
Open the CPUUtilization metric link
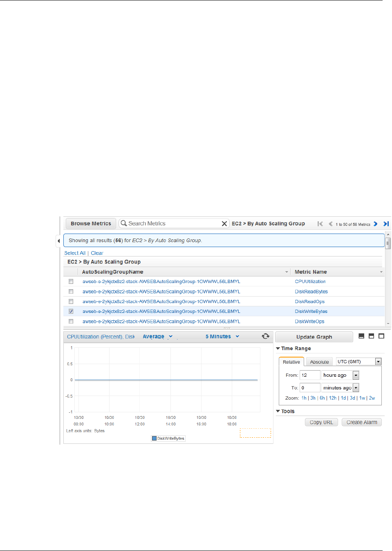(310, 281)
